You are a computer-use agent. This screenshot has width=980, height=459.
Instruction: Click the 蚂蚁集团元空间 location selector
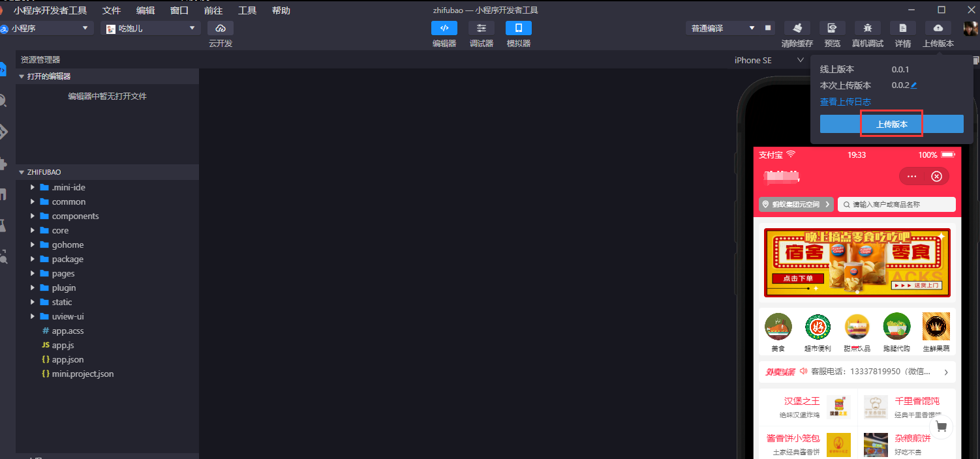(796, 204)
